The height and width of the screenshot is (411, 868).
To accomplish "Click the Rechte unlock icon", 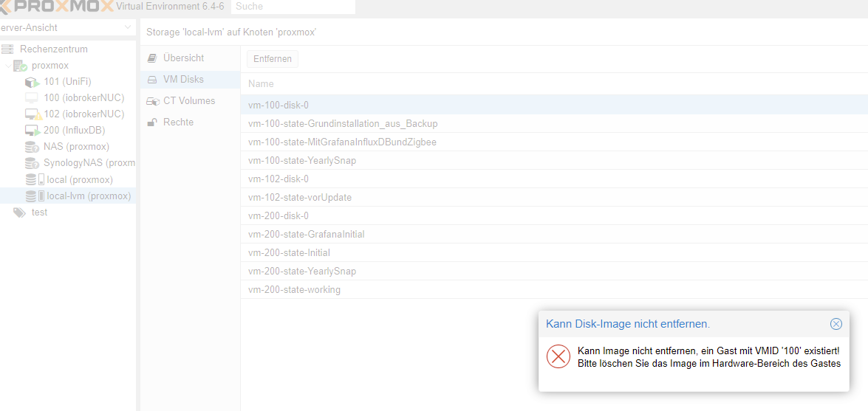I will (152, 122).
